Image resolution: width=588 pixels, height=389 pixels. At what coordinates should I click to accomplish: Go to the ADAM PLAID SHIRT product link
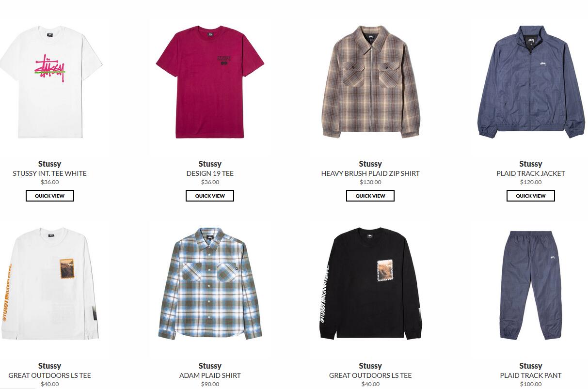[210, 375]
